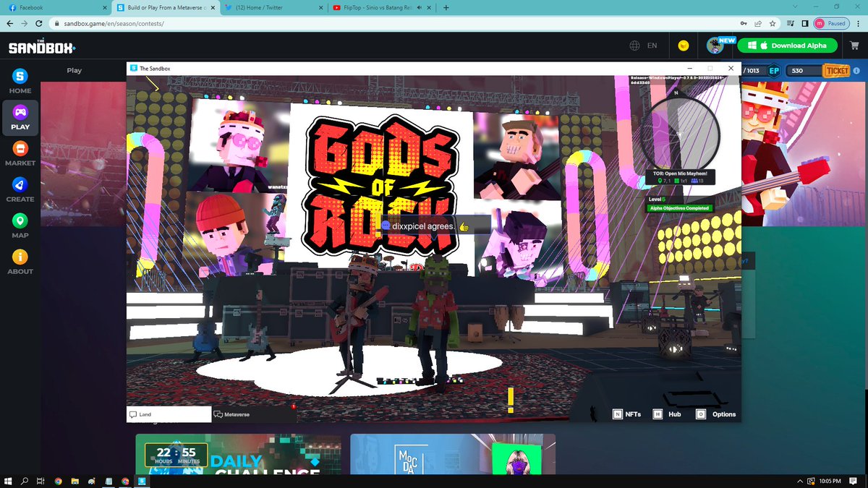Open the MOCDA contest card
Image resolution: width=868 pixels, height=488 pixels.
453,454
